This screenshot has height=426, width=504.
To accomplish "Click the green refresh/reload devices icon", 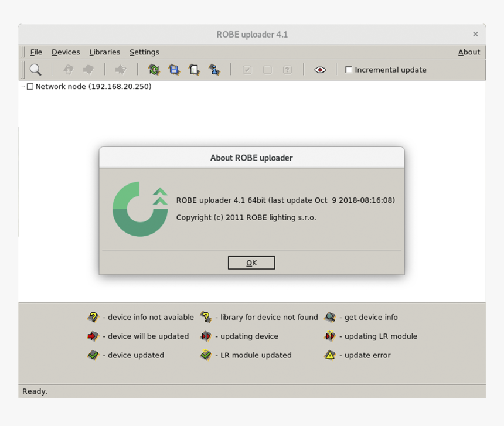I will (153, 70).
